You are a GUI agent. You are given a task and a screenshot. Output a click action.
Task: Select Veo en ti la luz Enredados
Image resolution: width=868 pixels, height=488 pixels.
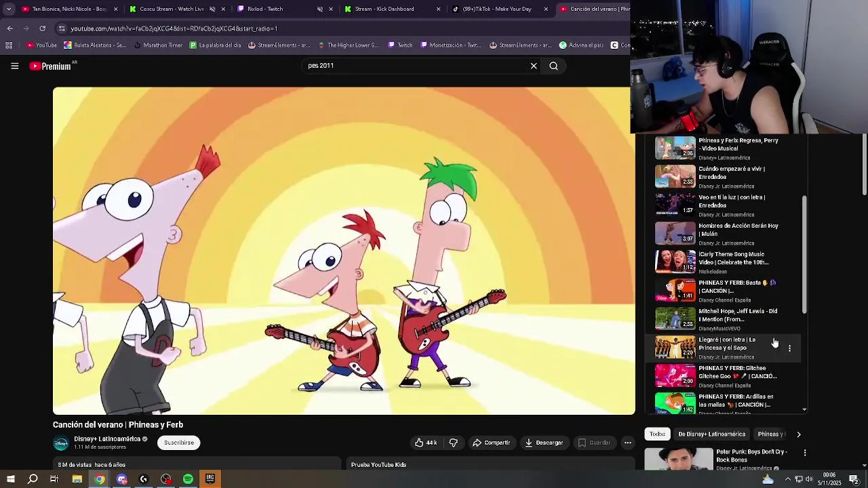(722, 205)
